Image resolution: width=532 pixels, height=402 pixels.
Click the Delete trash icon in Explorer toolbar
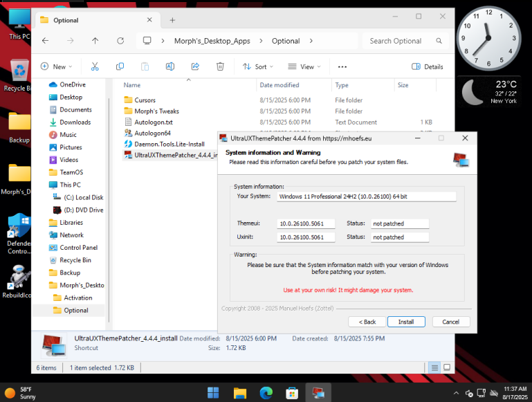[220, 66]
